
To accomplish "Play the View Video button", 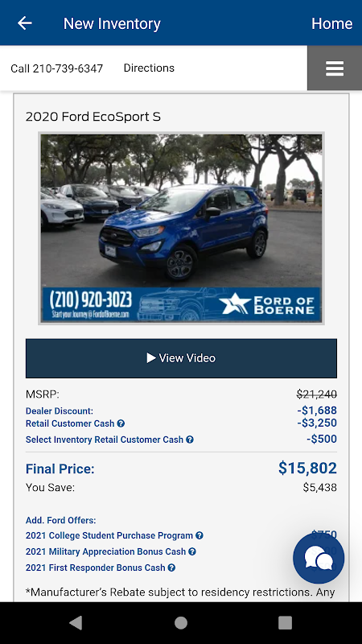I will (181, 358).
